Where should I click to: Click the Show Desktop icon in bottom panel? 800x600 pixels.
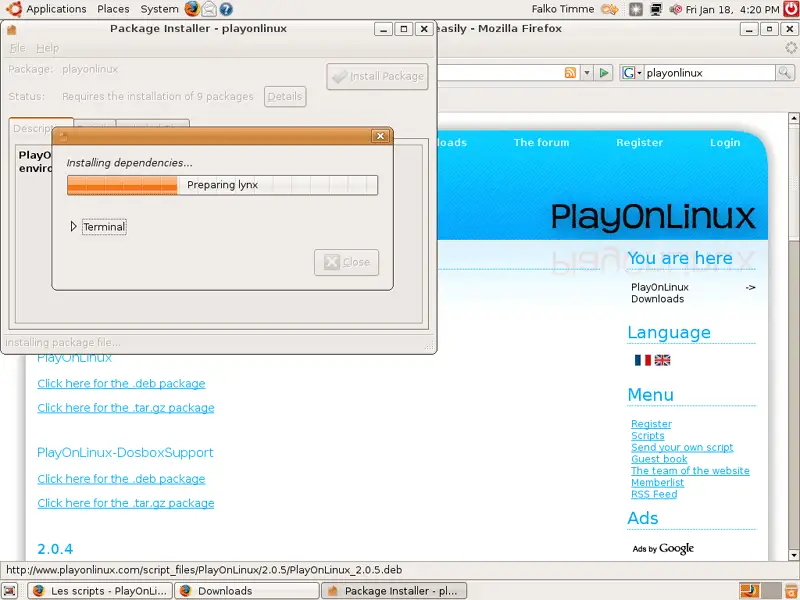tap(10, 590)
